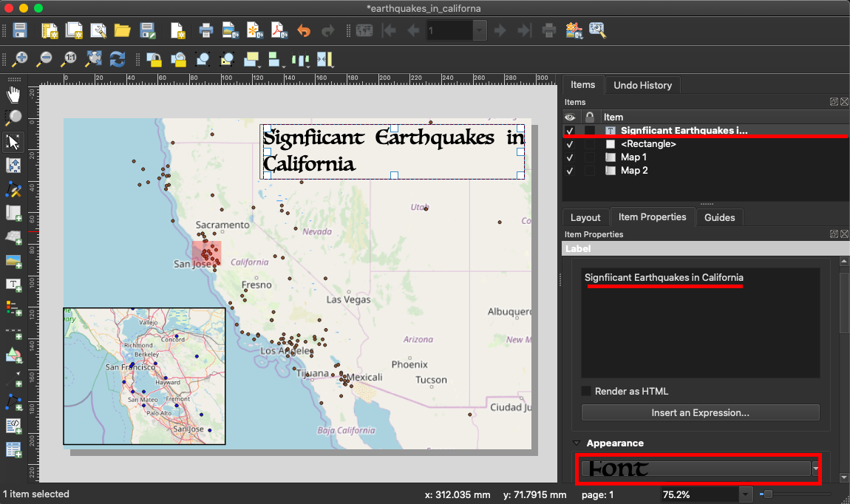Click the zoom slider in status bar

pyautogui.click(x=769, y=494)
